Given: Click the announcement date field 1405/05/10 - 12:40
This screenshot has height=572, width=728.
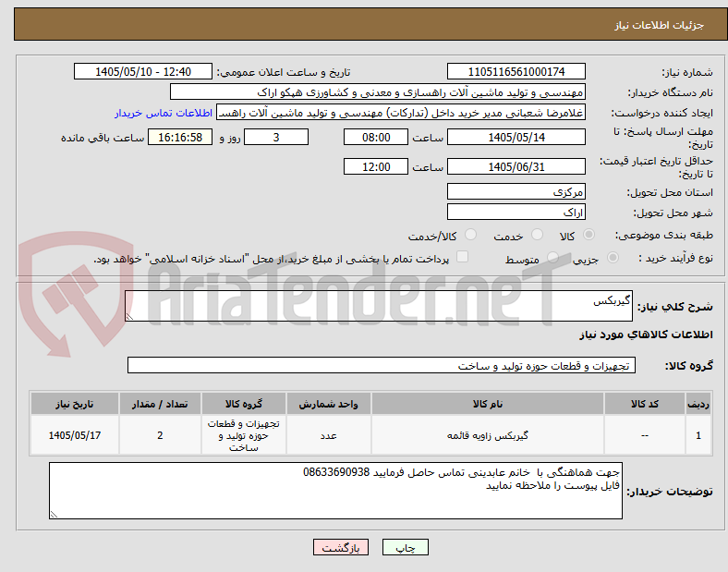Looking at the screenshot, I should tap(143, 71).
